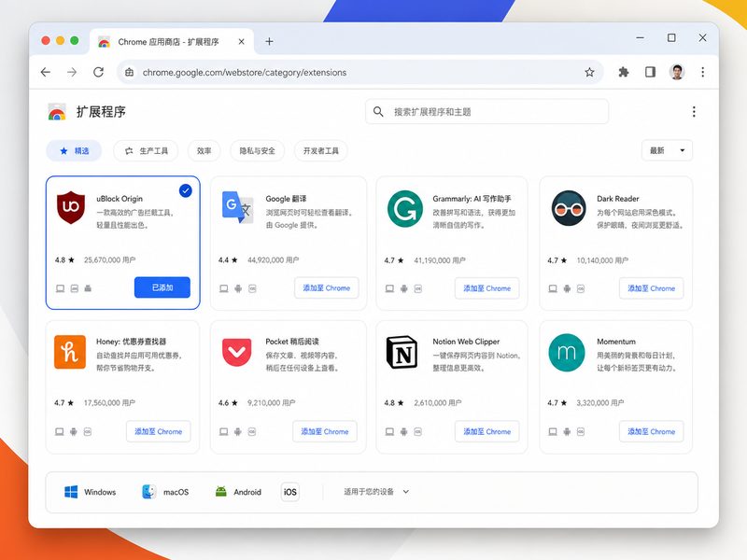Click the Pocket red icon

pos(237,352)
